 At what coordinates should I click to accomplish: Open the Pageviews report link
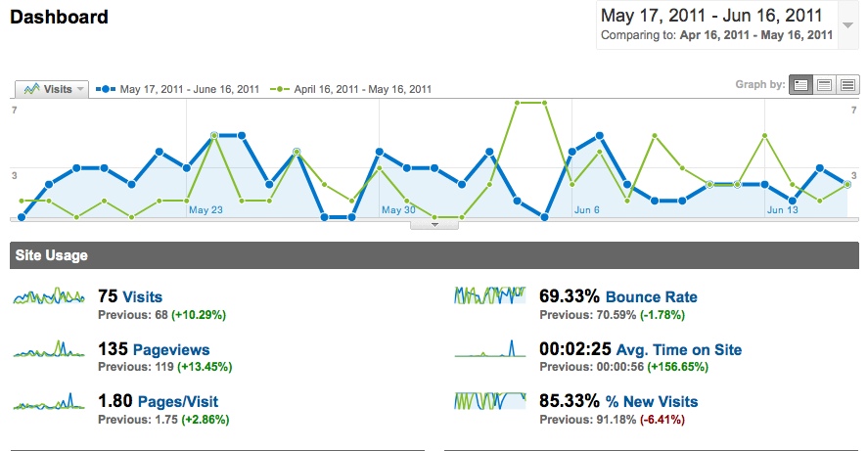point(171,349)
